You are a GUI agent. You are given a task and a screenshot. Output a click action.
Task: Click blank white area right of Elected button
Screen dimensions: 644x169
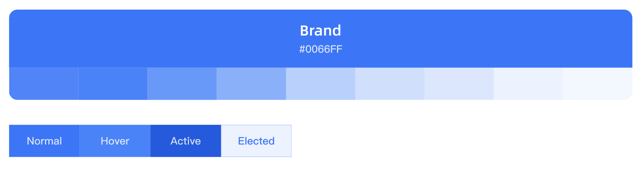point(460,141)
